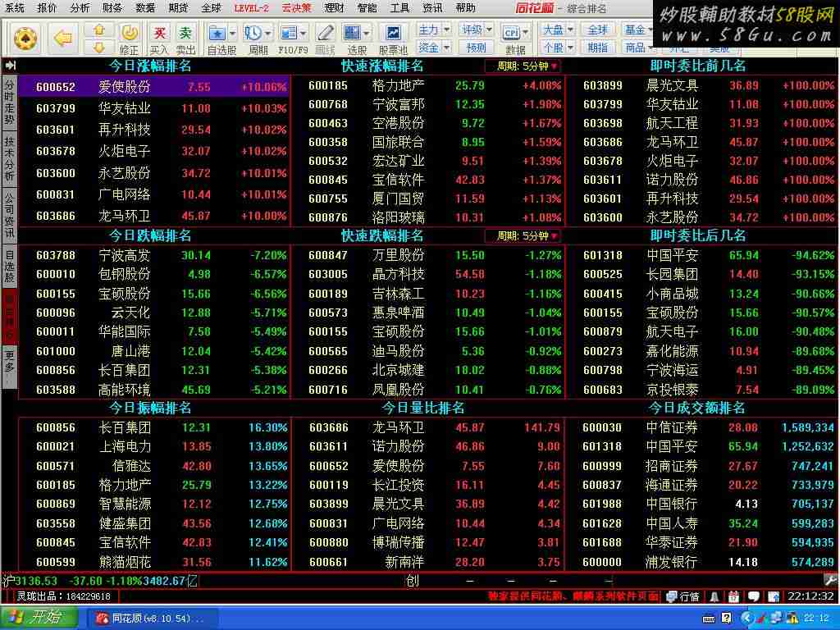Expand the 资金 dropdown
The image size is (840, 630).
[447, 48]
